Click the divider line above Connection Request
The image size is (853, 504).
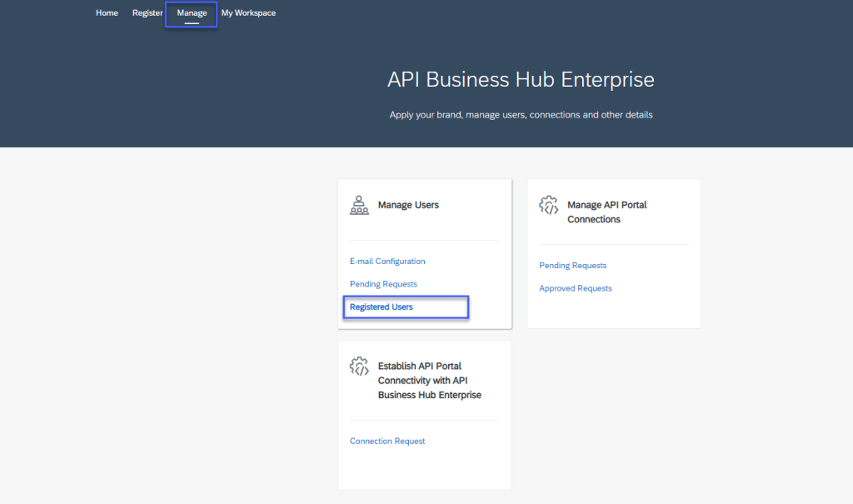[425, 420]
